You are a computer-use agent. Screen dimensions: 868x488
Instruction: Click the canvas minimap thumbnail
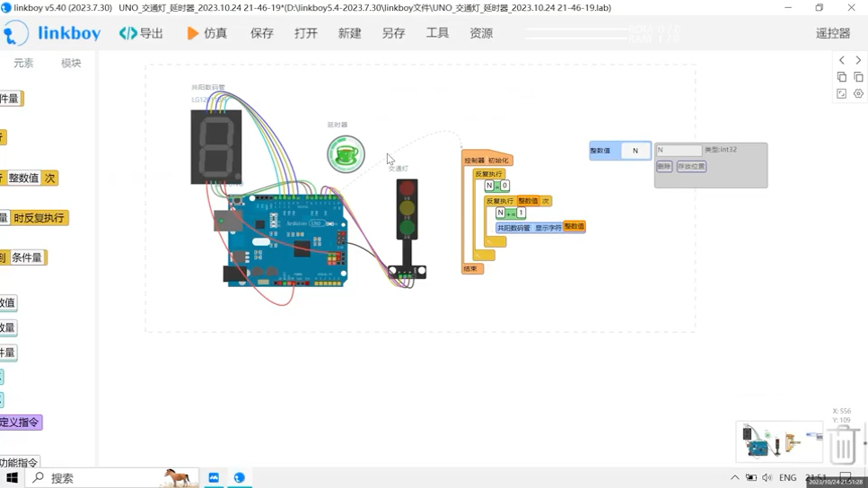click(x=780, y=441)
